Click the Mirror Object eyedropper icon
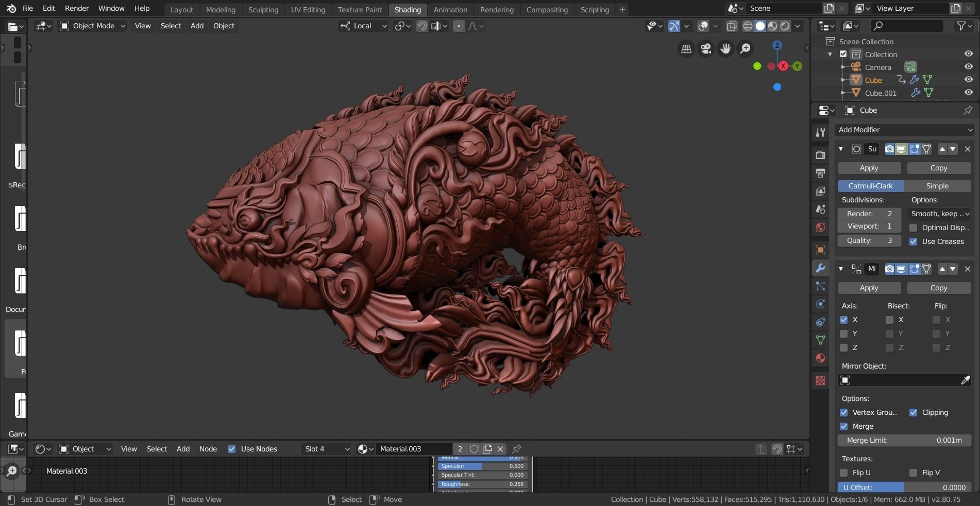The width and height of the screenshot is (980, 506). [x=965, y=380]
